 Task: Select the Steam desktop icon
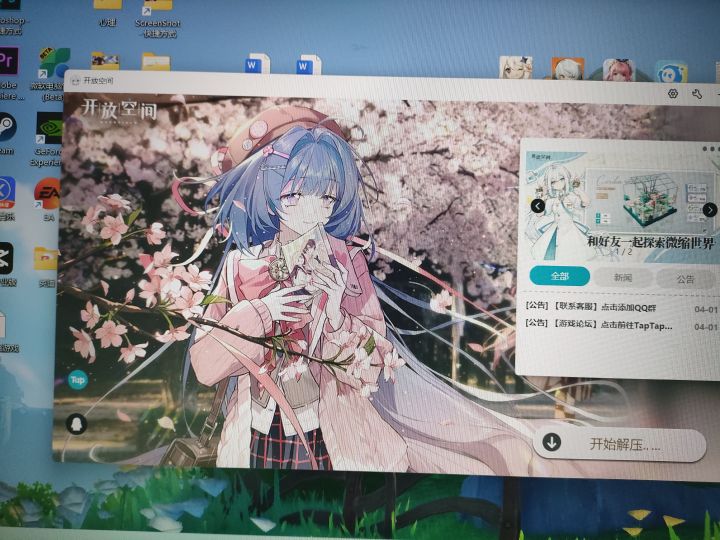pos(7,133)
